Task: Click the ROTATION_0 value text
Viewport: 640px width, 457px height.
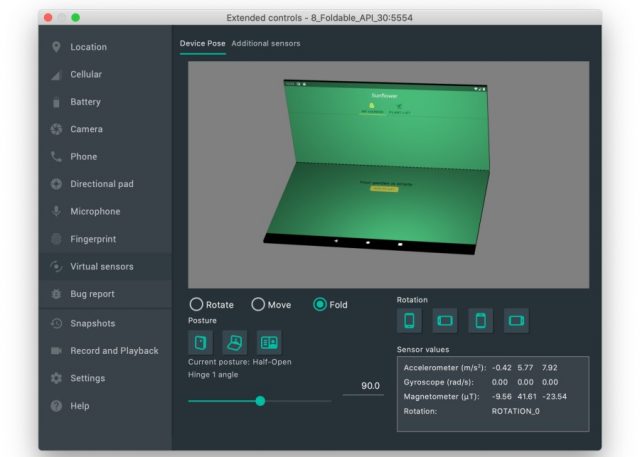Action: click(x=516, y=411)
